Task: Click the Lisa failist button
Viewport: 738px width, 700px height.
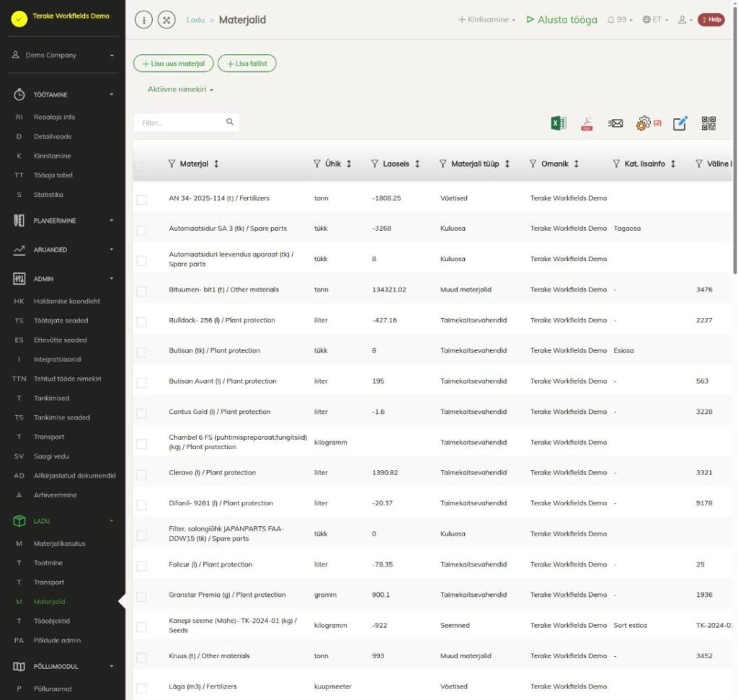Action: tap(247, 63)
